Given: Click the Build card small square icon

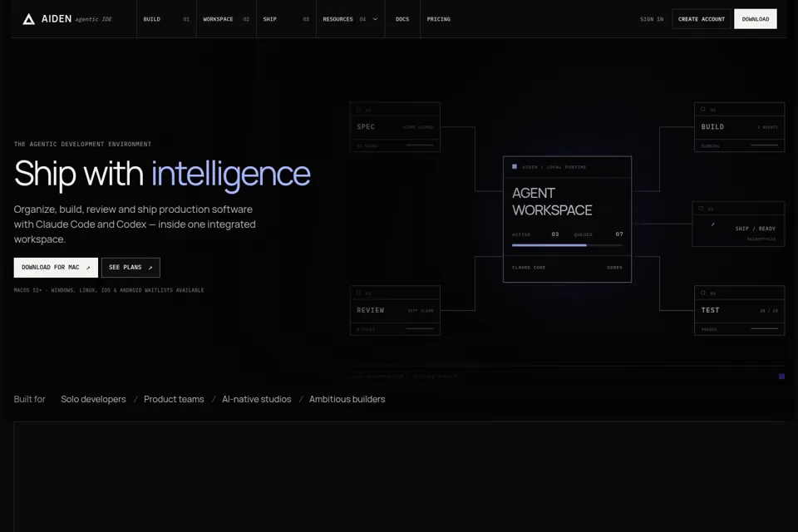Looking at the screenshot, I should [703, 109].
